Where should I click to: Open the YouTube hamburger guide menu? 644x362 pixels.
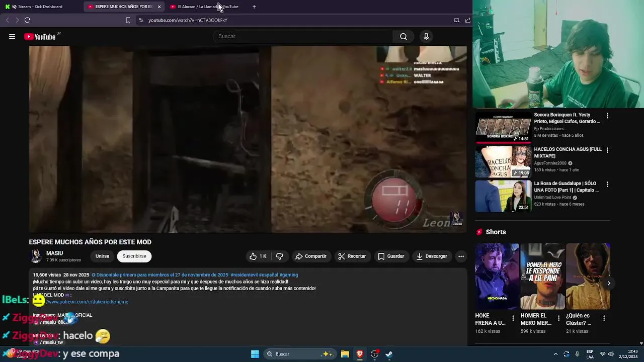tap(12, 36)
